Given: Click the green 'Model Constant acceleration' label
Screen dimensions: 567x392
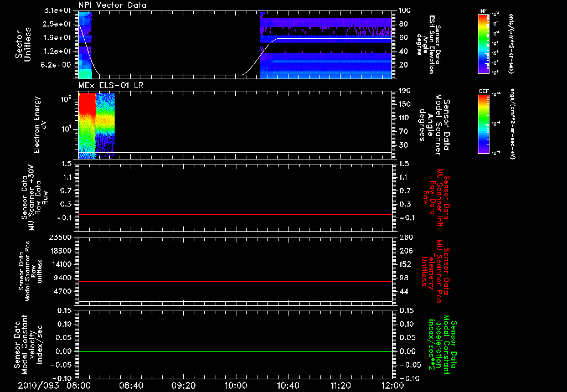Looking at the screenshot, I should click(x=442, y=344).
